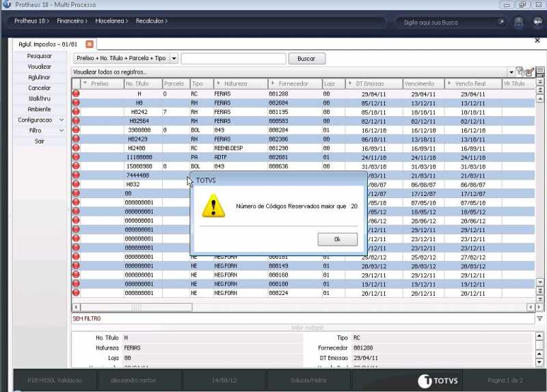Click Sair to exit the routine
547x392 pixels.
[x=40, y=141]
